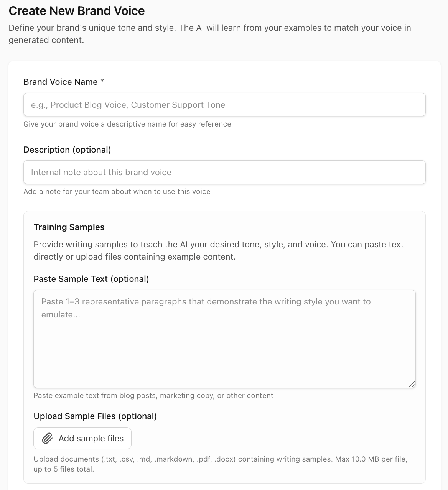Click the Paste Sample Text label
448x490 pixels.
(91, 279)
